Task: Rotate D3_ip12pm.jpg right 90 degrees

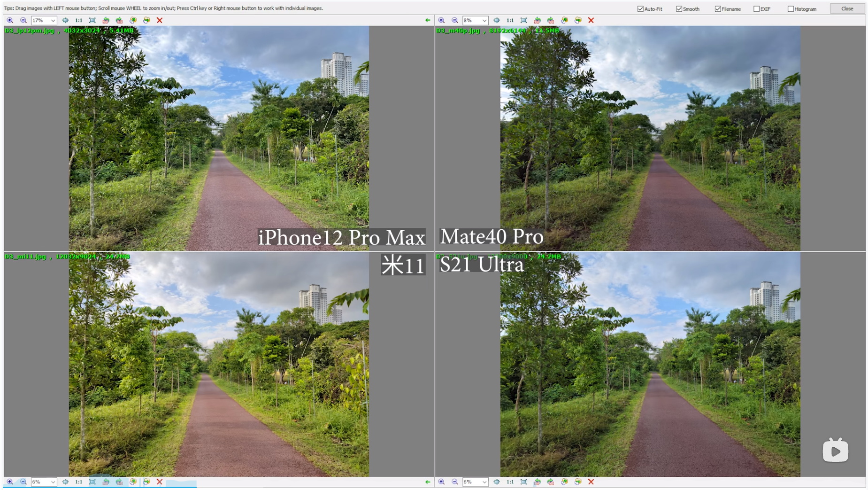Action: click(x=119, y=20)
